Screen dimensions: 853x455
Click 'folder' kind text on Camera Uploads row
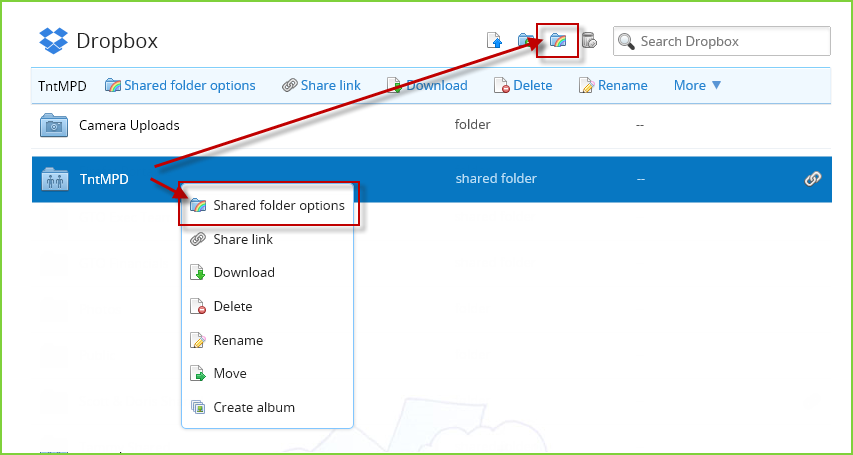[x=472, y=125]
